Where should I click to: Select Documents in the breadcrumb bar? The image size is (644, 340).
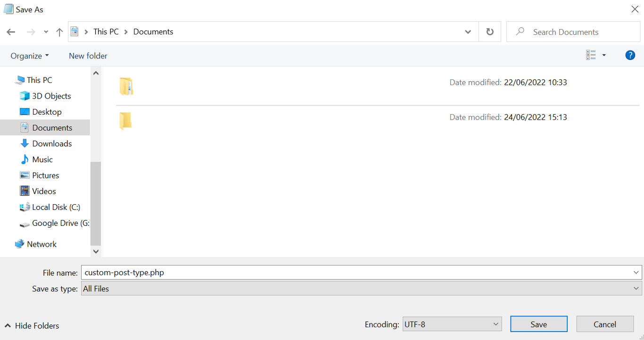(x=153, y=32)
